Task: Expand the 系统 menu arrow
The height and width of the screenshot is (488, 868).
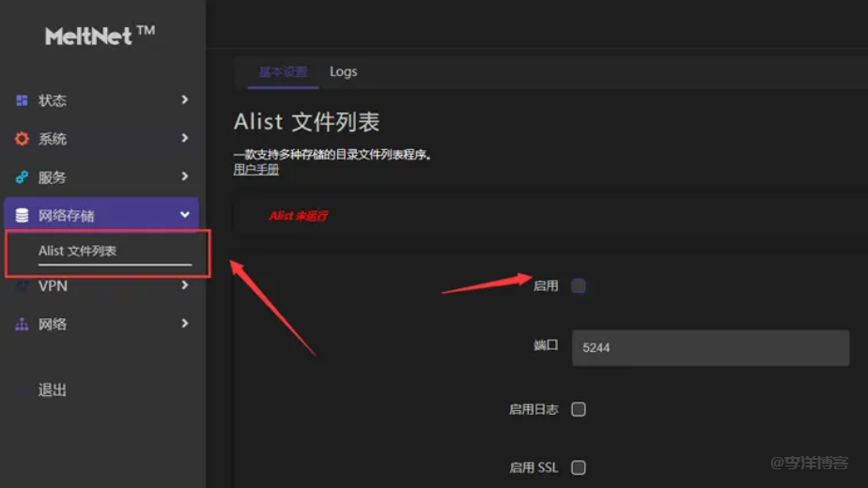Action: tap(185, 138)
